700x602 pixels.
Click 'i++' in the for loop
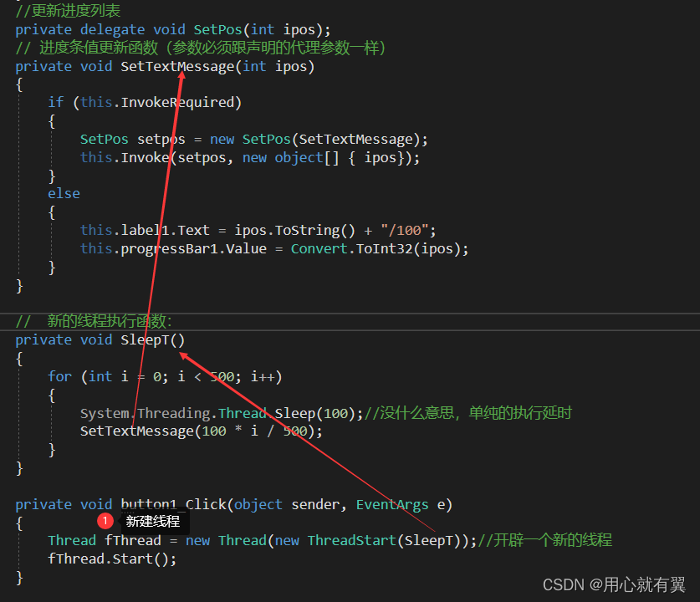pos(262,376)
